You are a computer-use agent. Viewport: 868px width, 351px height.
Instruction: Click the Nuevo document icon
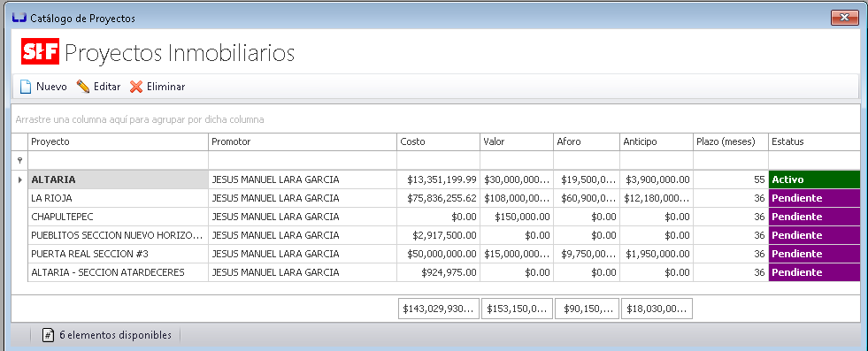pos(26,87)
